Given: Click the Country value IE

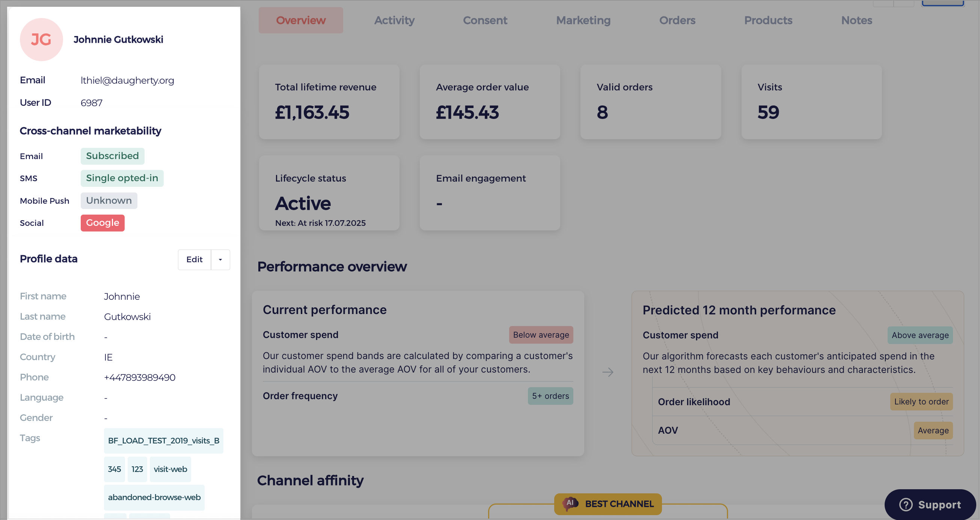Looking at the screenshot, I should coord(108,357).
